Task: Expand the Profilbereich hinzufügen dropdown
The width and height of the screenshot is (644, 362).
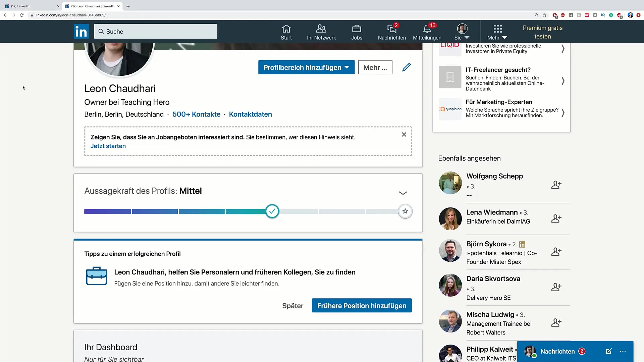Action: (x=306, y=67)
